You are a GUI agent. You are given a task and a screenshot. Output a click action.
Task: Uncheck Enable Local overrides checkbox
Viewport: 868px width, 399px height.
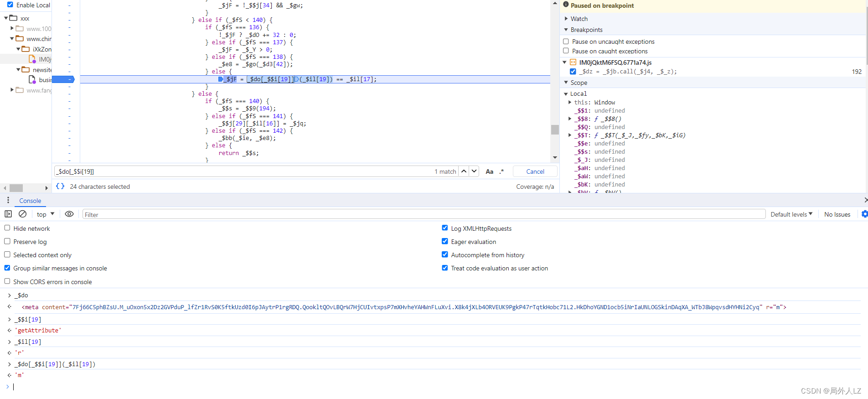point(10,5)
